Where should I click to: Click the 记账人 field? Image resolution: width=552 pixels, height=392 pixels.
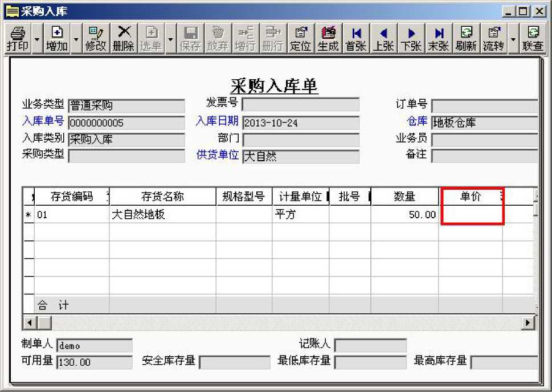(x=370, y=345)
